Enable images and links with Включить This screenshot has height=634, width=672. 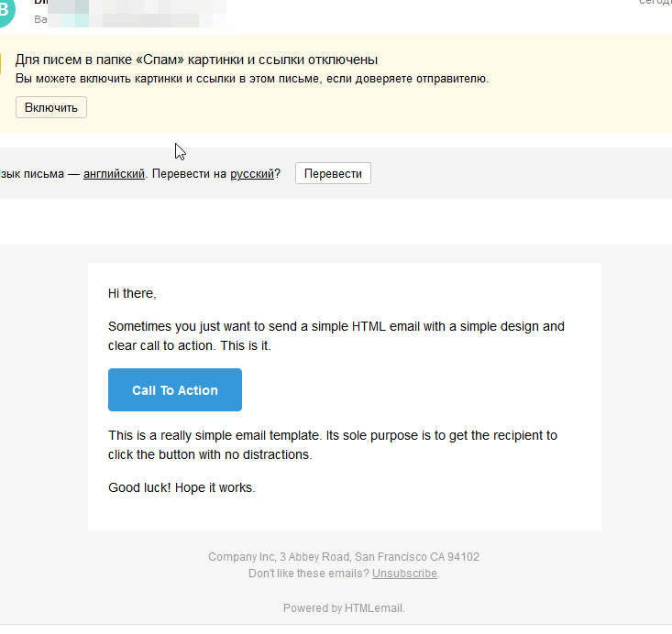click(x=51, y=107)
